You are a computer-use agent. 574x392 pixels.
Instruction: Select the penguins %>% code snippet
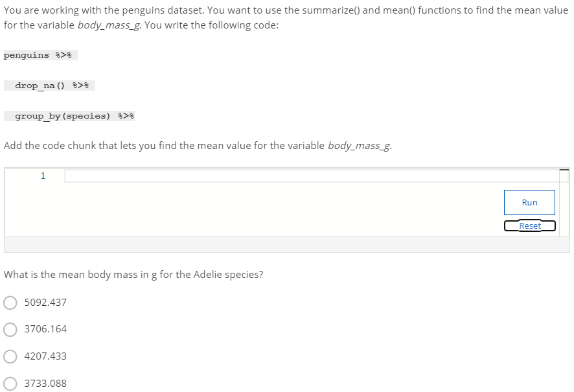pyautogui.click(x=39, y=55)
